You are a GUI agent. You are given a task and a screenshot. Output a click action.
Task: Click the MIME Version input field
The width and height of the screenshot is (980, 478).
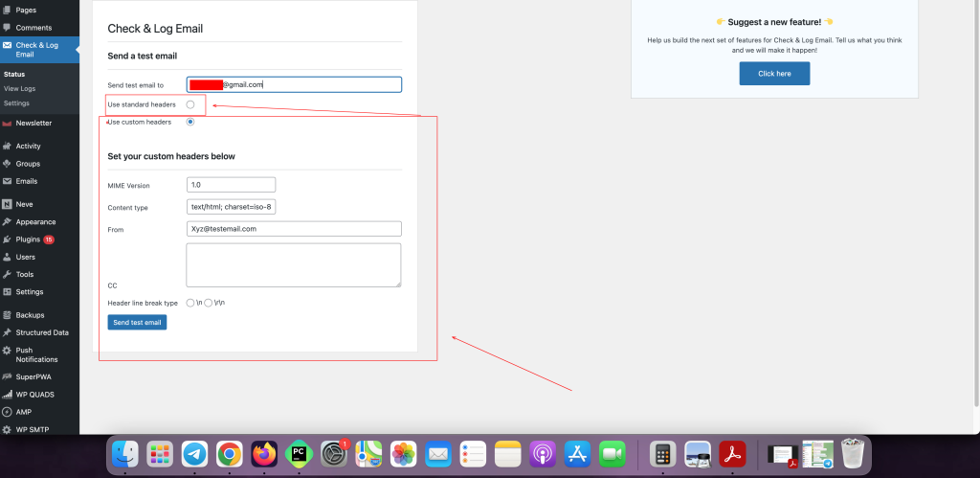[x=231, y=185]
